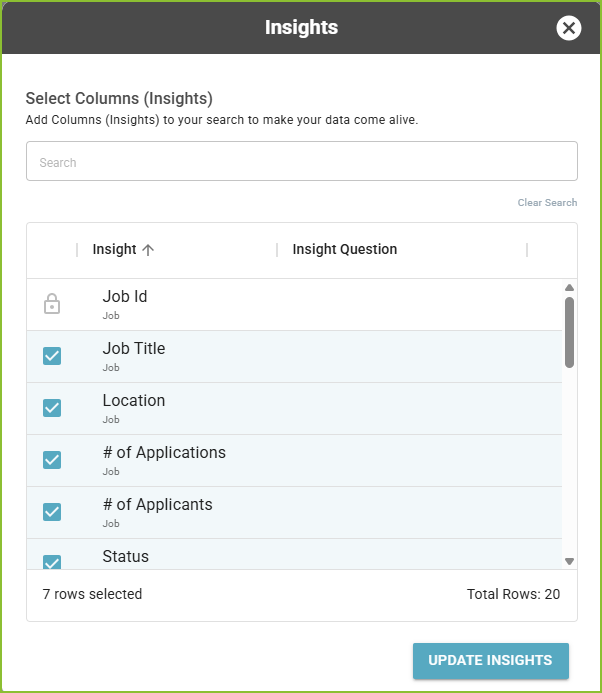The width and height of the screenshot is (602, 693).
Task: Click the lock icon beside Job Id
Action: point(52,304)
